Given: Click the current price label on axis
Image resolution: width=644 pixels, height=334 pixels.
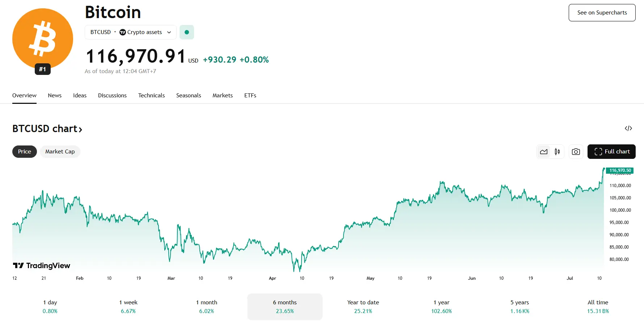Looking at the screenshot, I should coord(620,170).
